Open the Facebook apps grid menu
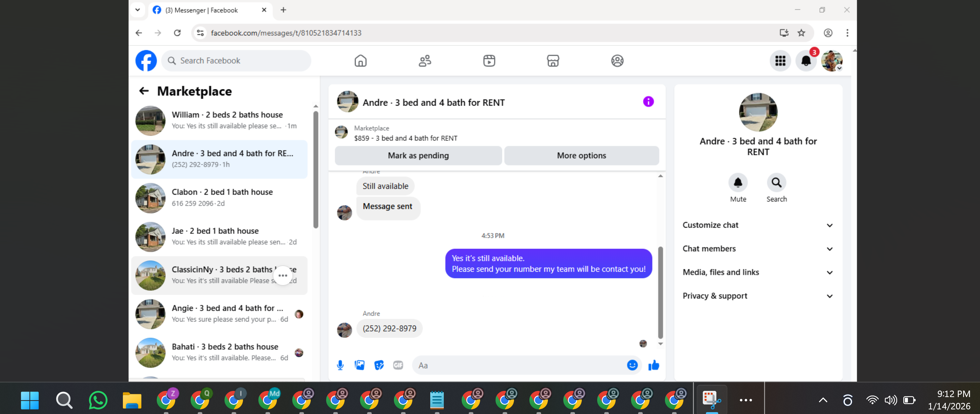980x414 pixels. pos(780,61)
